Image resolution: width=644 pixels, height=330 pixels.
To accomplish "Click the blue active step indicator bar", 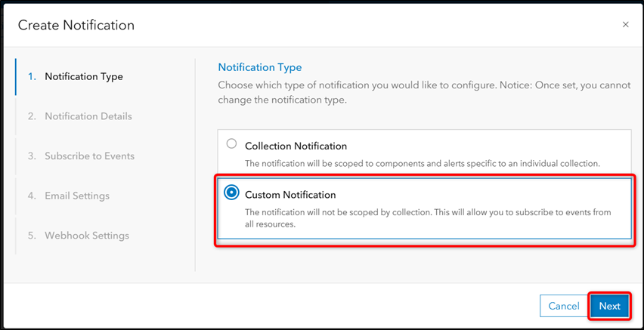I will point(16,76).
